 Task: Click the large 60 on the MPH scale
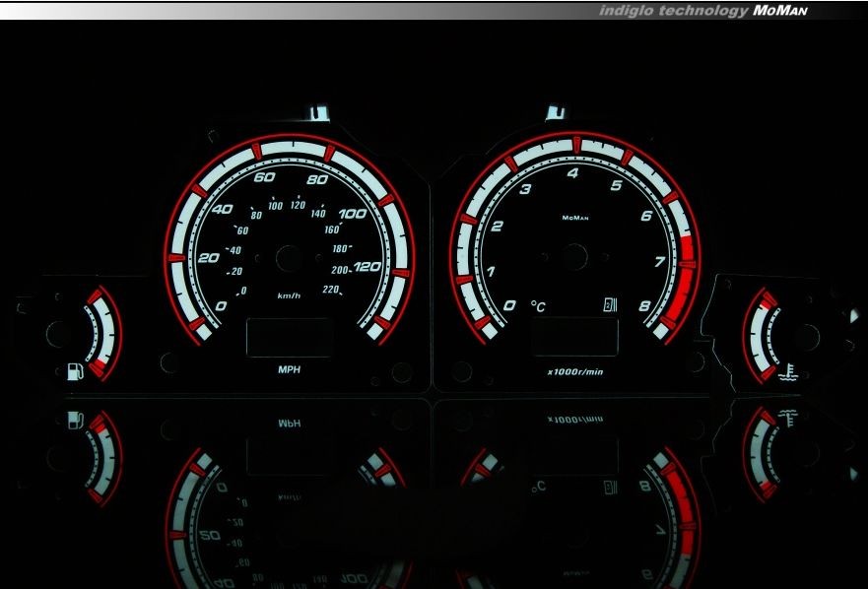coord(265,177)
